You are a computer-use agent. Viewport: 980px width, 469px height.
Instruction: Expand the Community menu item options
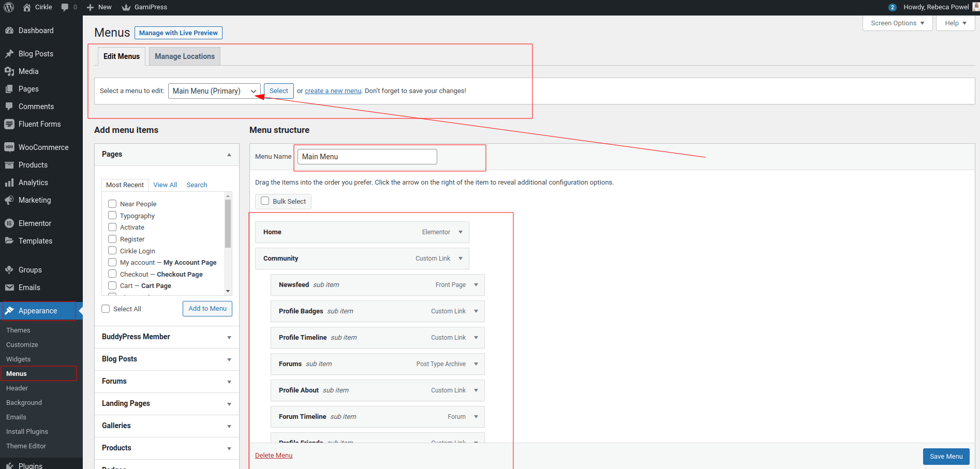[461, 259]
